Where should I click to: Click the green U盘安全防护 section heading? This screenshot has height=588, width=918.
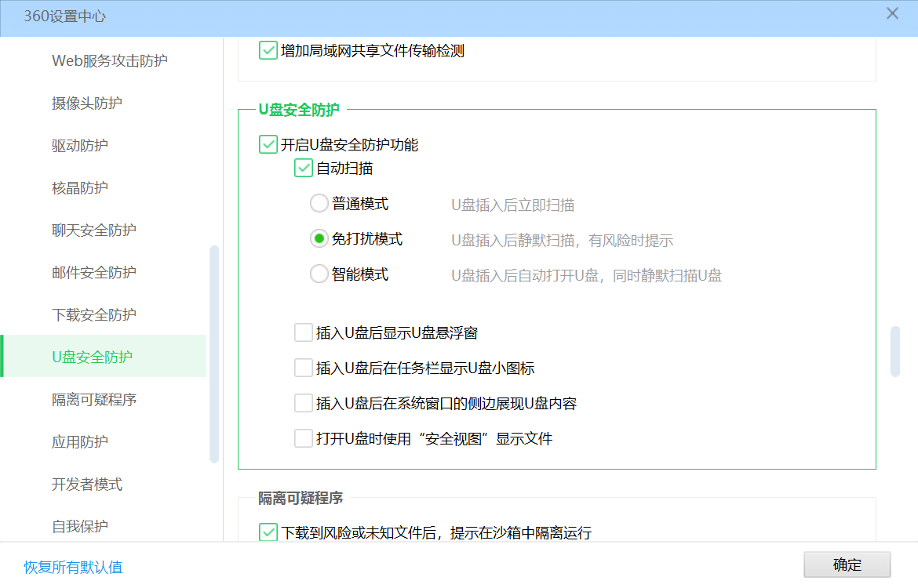tap(299, 110)
